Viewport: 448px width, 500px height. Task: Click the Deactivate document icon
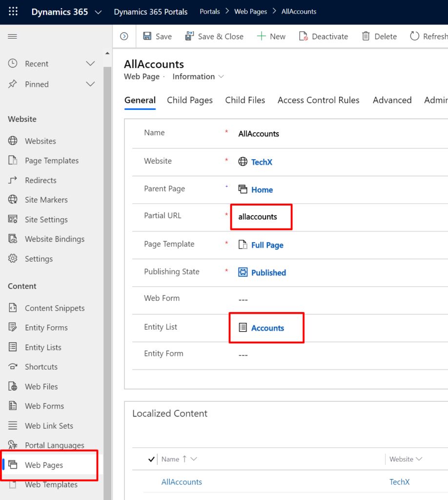pyautogui.click(x=304, y=36)
